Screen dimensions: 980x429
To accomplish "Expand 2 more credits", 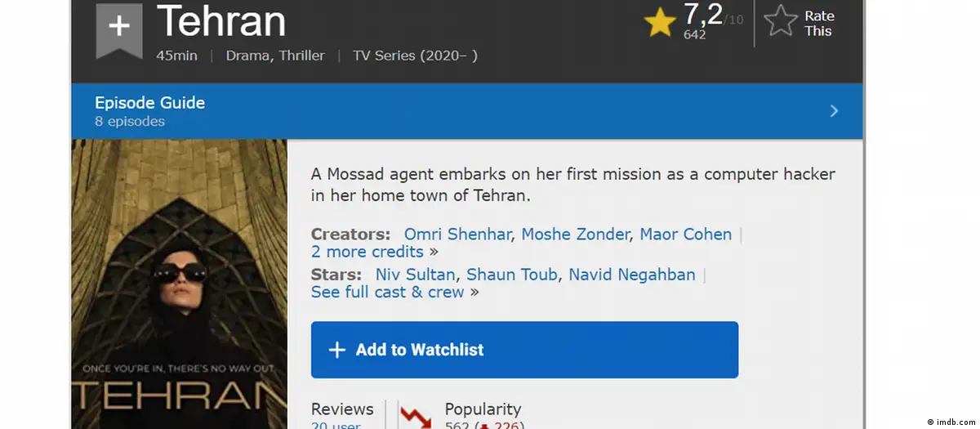I will (x=367, y=252).
